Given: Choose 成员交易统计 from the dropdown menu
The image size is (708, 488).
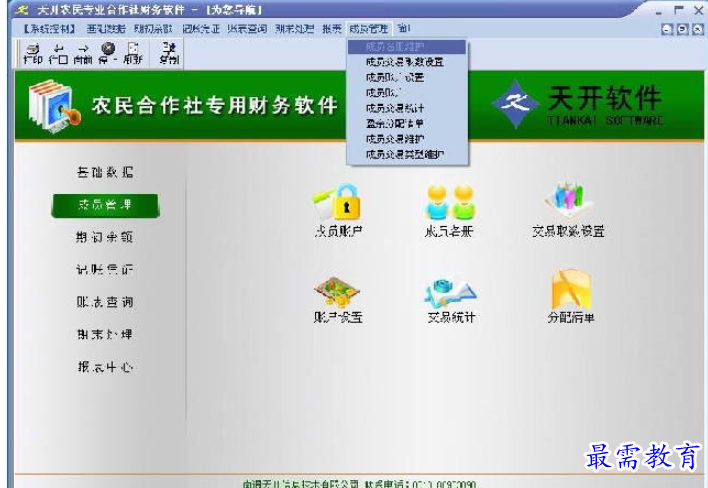Looking at the screenshot, I should [x=407, y=108].
